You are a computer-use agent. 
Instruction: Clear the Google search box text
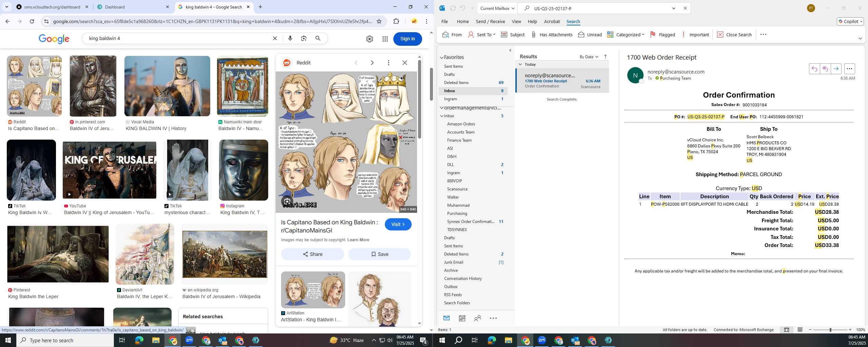[275, 38]
